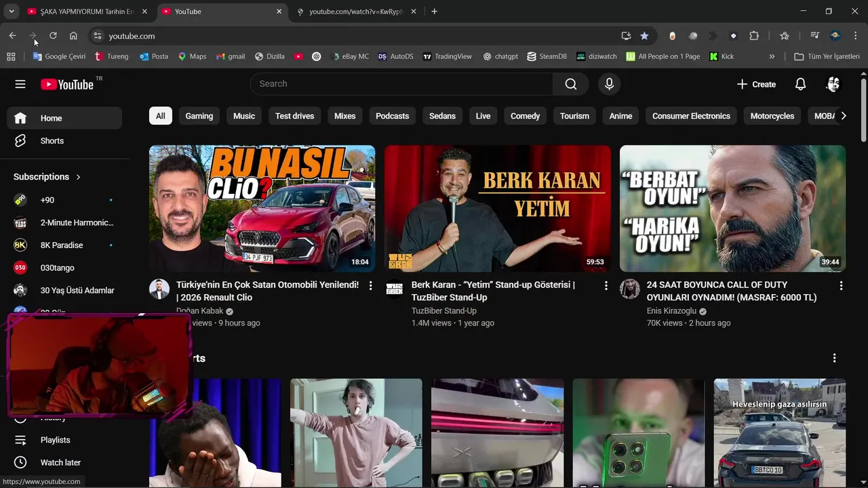Image resolution: width=868 pixels, height=488 pixels.
Task: Open the Doğan Kabak channel avatar
Action: tap(159, 289)
